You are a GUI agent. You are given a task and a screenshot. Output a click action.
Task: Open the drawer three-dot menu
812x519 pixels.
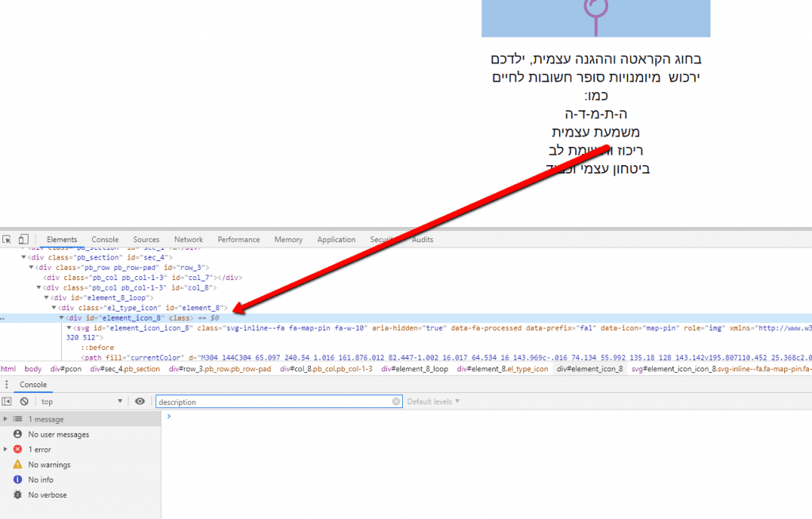(x=6, y=385)
